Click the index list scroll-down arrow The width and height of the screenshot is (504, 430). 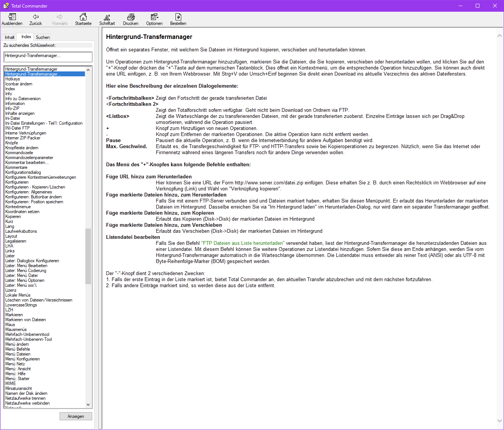coord(88,405)
